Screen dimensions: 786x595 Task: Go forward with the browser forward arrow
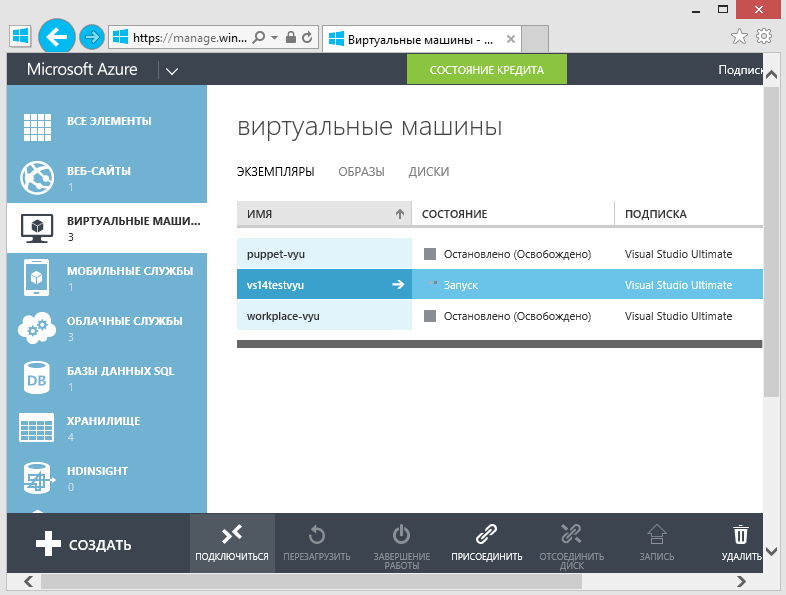(92, 37)
